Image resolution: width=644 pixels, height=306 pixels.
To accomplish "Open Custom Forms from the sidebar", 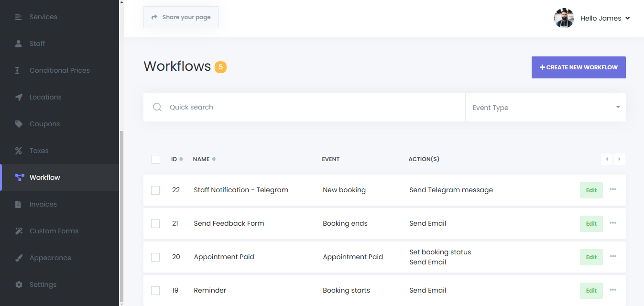I will pyautogui.click(x=54, y=231).
